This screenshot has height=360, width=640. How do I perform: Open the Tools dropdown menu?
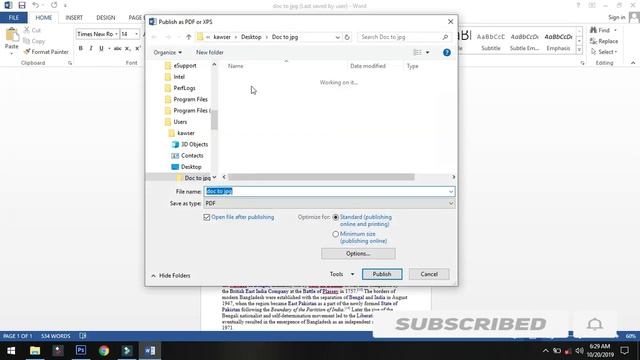point(342,274)
